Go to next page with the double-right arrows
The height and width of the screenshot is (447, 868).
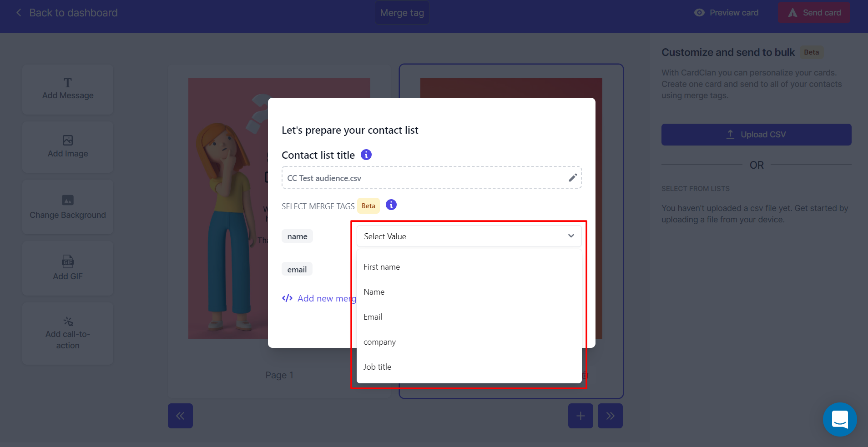coord(610,416)
